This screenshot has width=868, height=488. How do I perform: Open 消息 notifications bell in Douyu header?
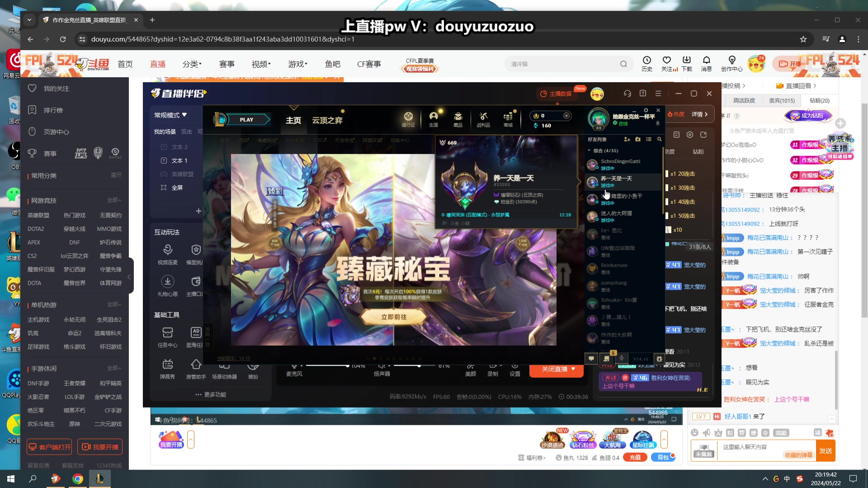coord(707,64)
